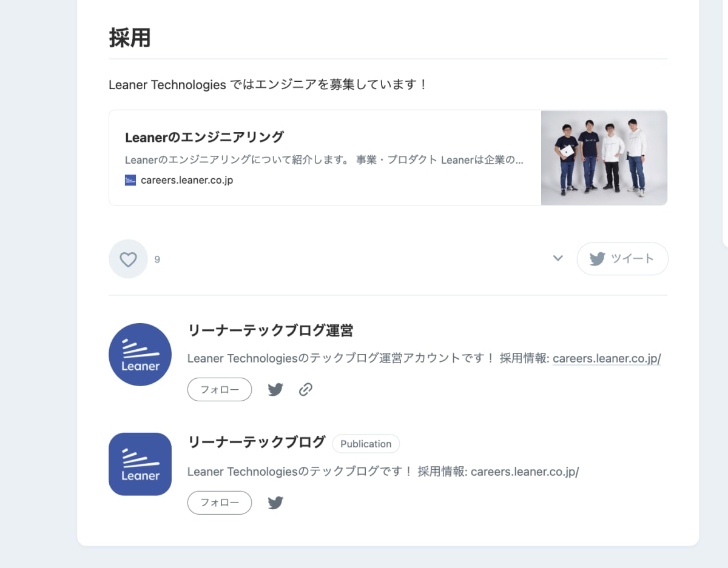The width and height of the screenshot is (728, 568).
Task: Click the careers.leaner.co.jp favicon in card
Action: point(130,180)
